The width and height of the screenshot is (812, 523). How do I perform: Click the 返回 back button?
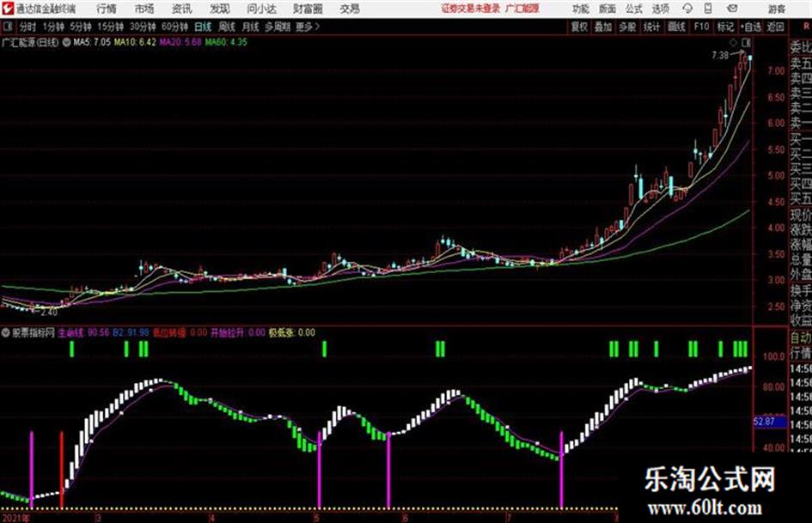point(776,27)
